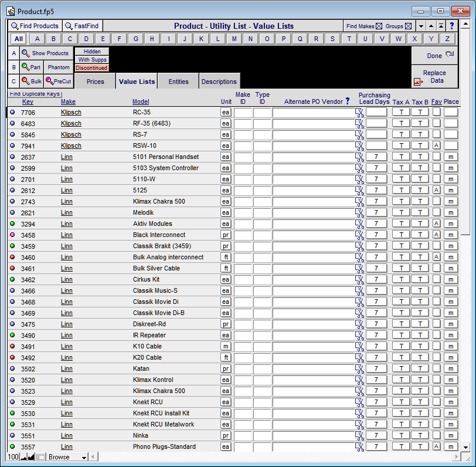
Task: Click green dot beside key 3530
Action: (x=12, y=413)
